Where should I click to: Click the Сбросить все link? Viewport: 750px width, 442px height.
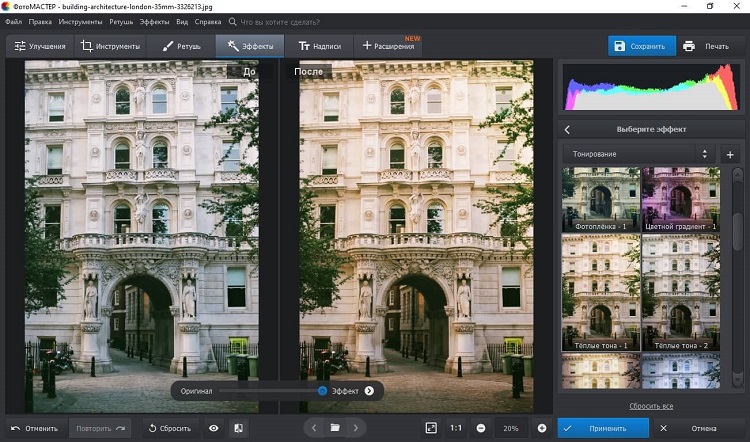click(650, 406)
